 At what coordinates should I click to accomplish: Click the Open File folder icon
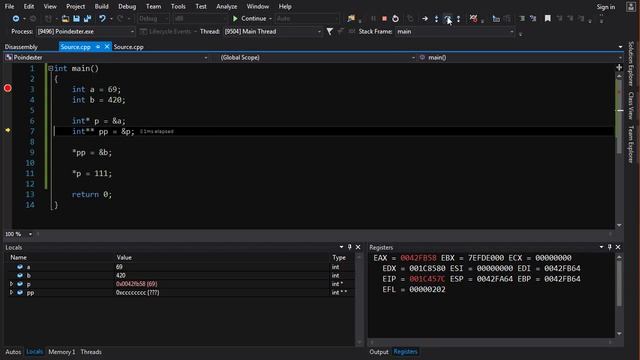coord(65,19)
